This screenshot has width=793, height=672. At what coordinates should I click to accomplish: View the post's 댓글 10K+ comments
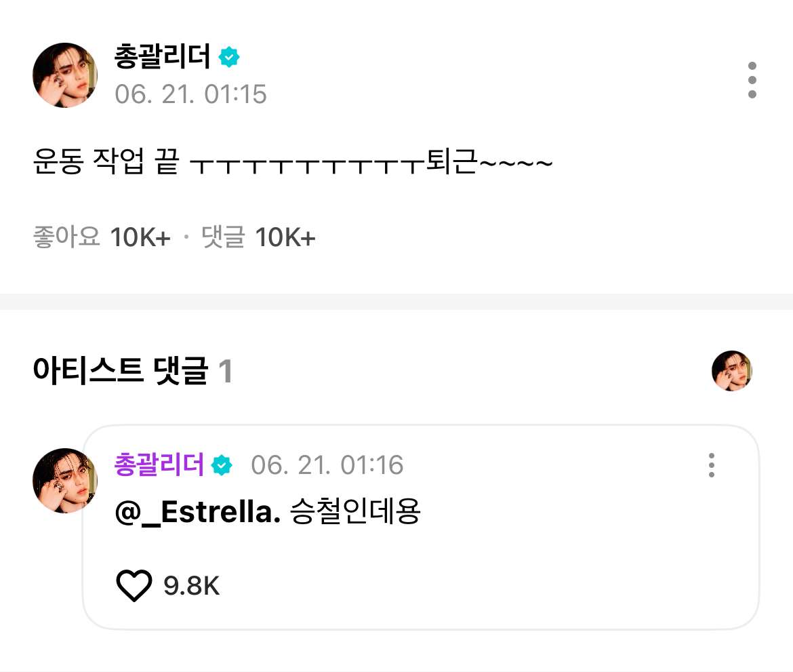[259, 237]
